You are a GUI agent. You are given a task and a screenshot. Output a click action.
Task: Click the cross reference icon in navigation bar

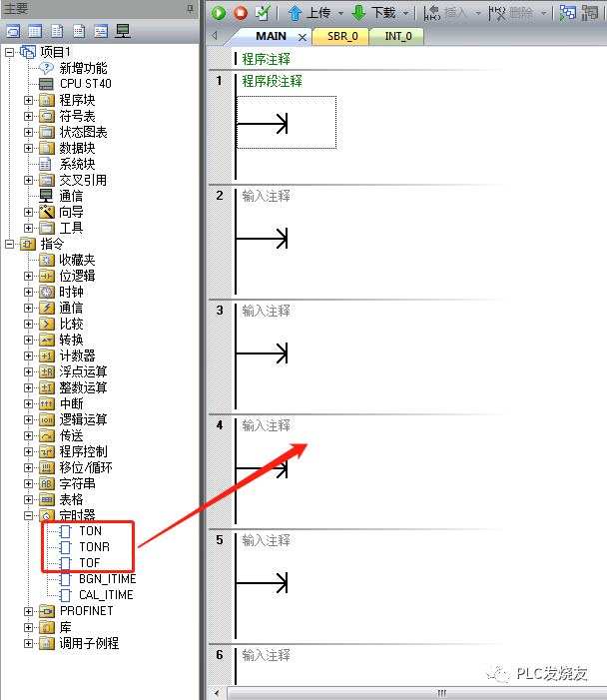(x=101, y=31)
